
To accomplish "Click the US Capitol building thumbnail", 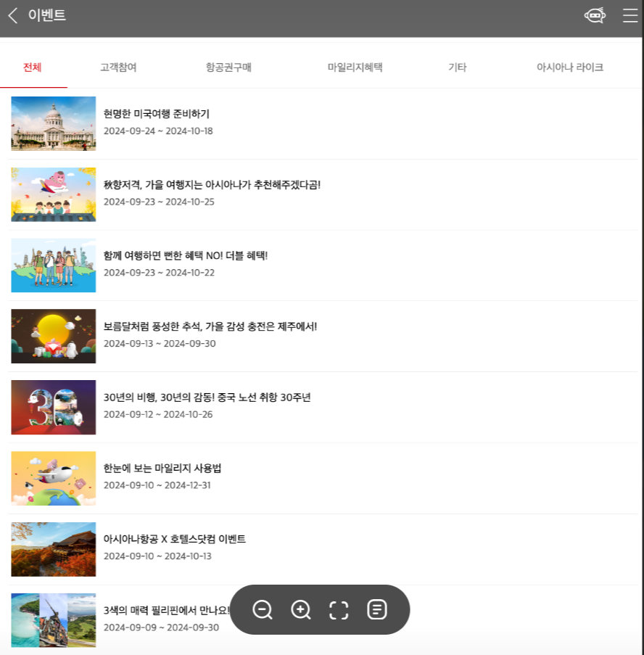I will (54, 123).
